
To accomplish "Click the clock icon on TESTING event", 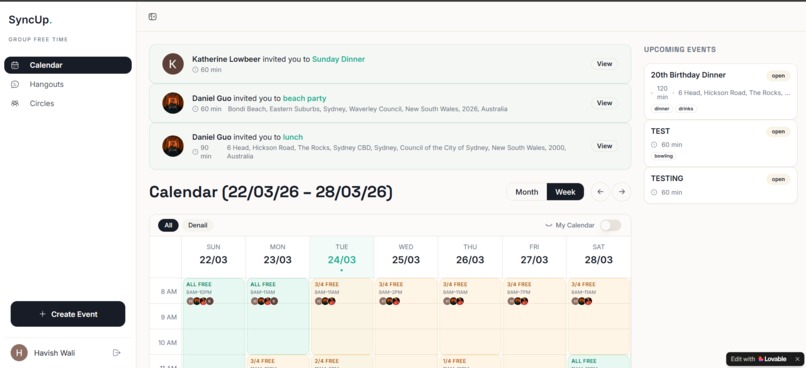I will point(654,192).
